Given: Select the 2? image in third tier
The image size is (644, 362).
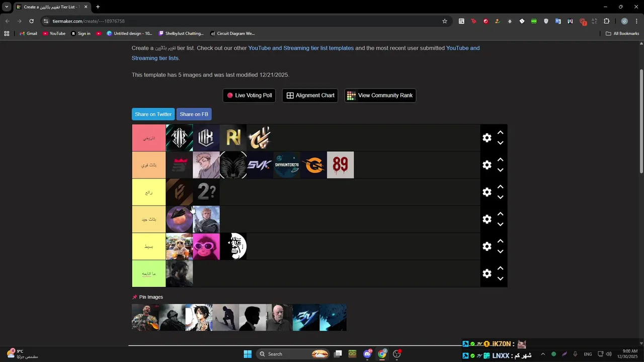Looking at the screenshot, I should tap(206, 192).
